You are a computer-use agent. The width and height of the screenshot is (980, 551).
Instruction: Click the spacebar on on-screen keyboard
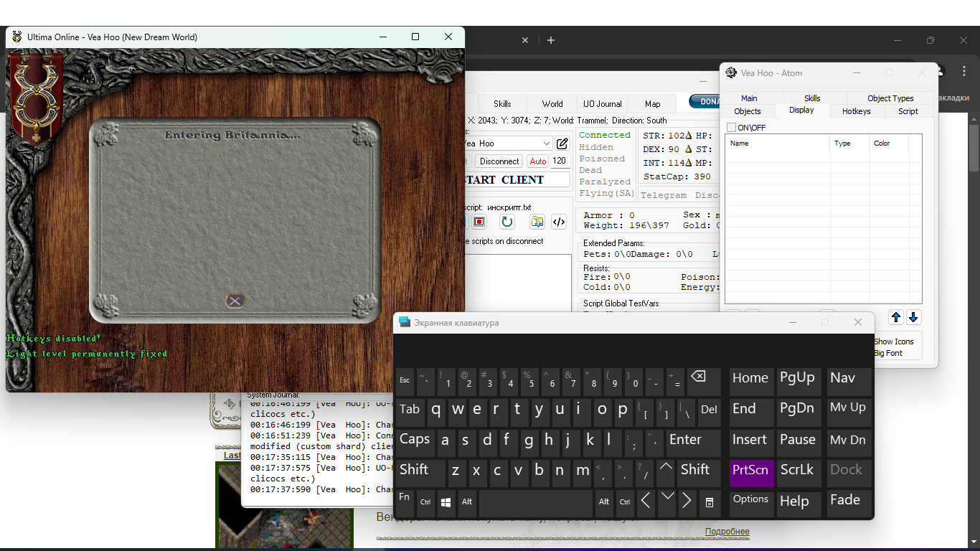[536, 502]
